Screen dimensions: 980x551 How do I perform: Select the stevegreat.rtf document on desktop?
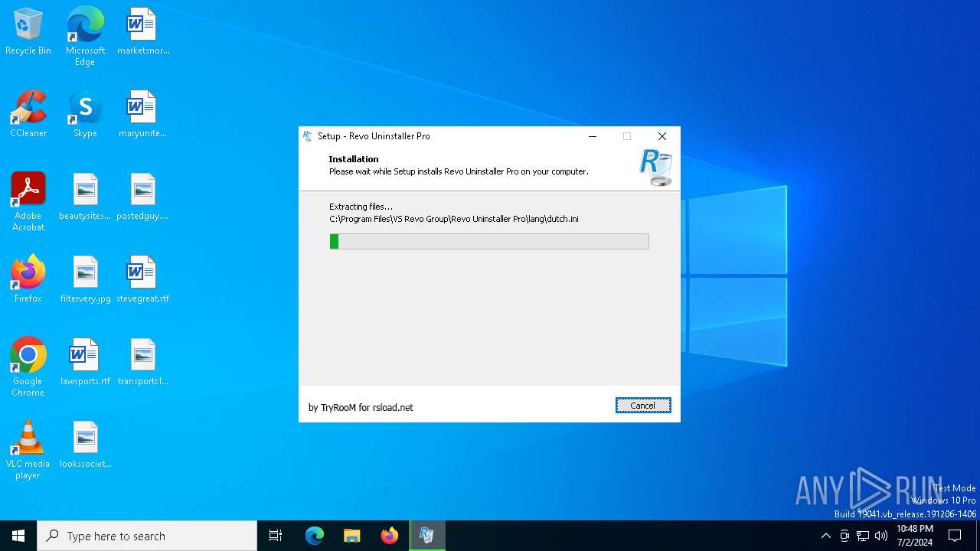[143, 280]
